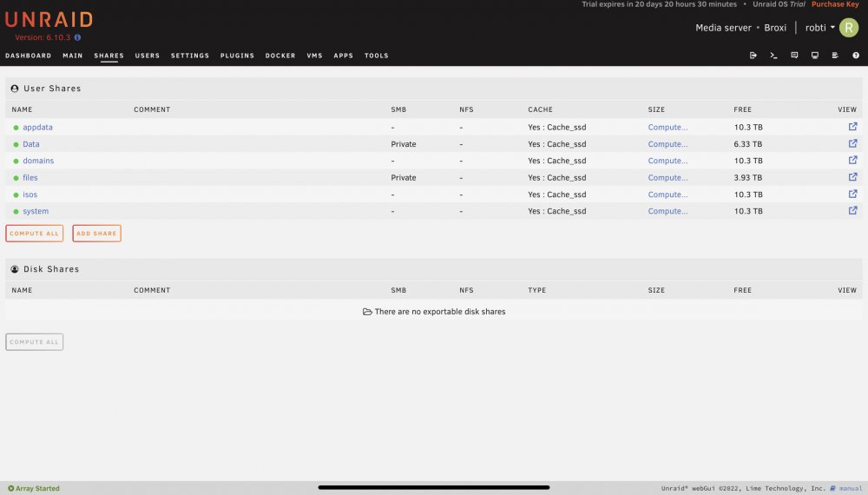Viewport: 868px width, 495px height.
Task: Click the green status dot for appdata
Action: click(16, 128)
